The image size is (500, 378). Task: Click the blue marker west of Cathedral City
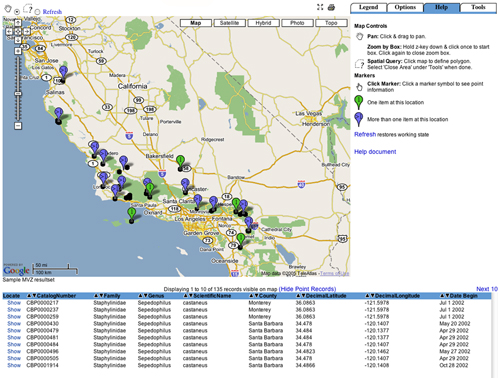(249, 224)
